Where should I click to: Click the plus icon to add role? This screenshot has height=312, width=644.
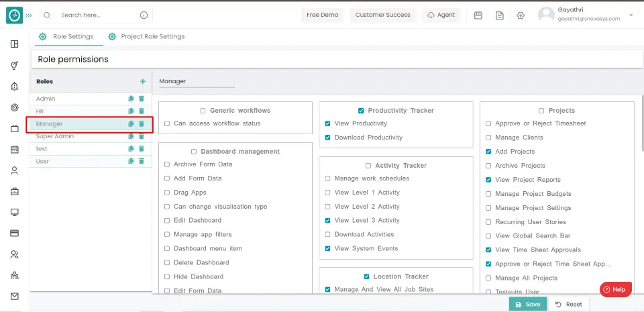click(x=142, y=82)
